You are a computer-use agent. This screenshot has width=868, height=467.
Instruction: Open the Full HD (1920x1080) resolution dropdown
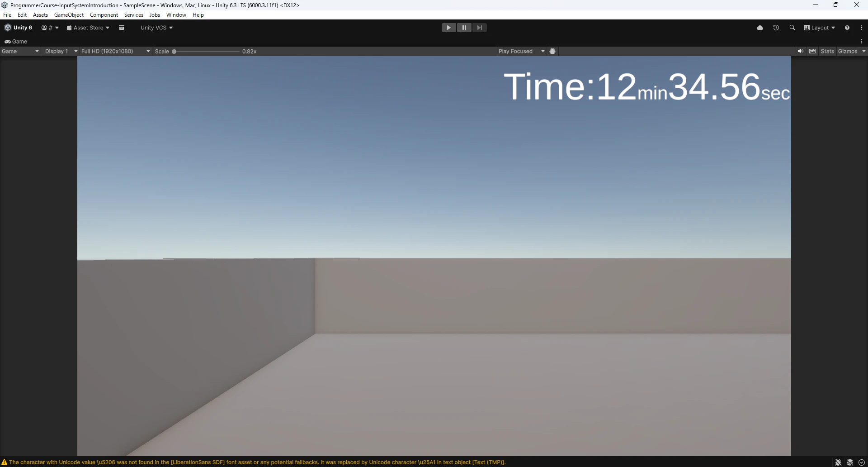click(x=115, y=51)
